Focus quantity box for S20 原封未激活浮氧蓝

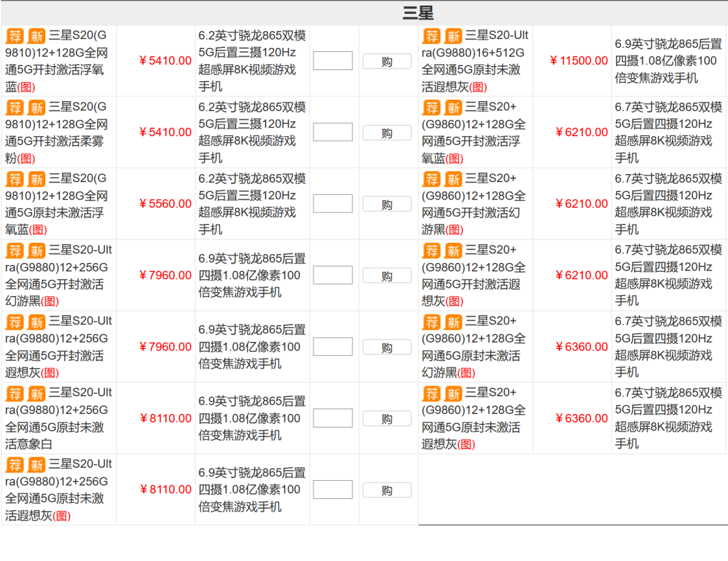coord(333,204)
